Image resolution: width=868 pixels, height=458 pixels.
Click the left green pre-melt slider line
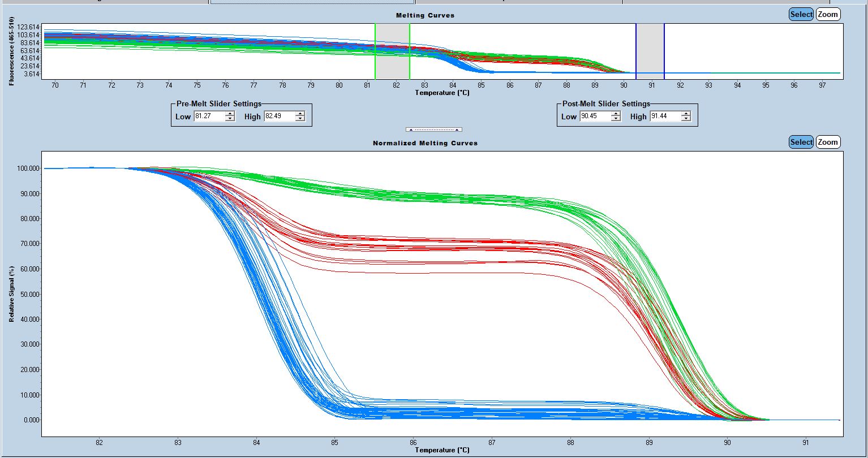click(x=375, y=51)
